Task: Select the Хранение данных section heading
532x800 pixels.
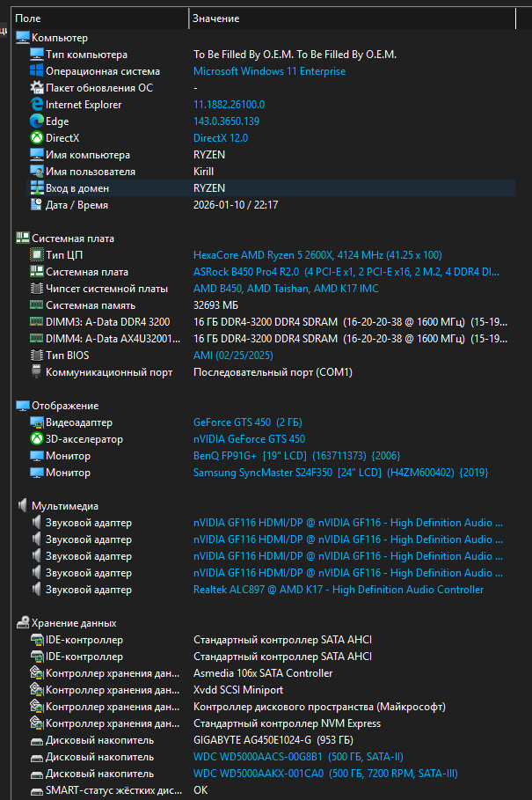Action: 74,623
